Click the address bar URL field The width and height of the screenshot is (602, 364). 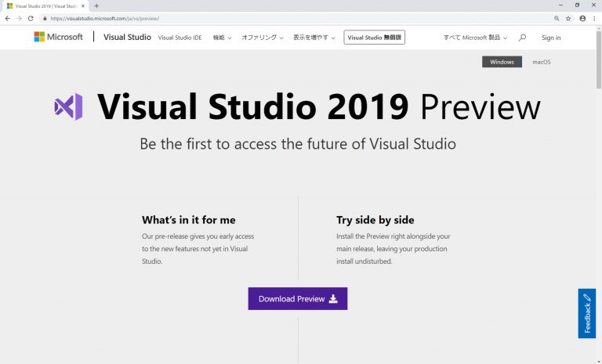point(296,19)
